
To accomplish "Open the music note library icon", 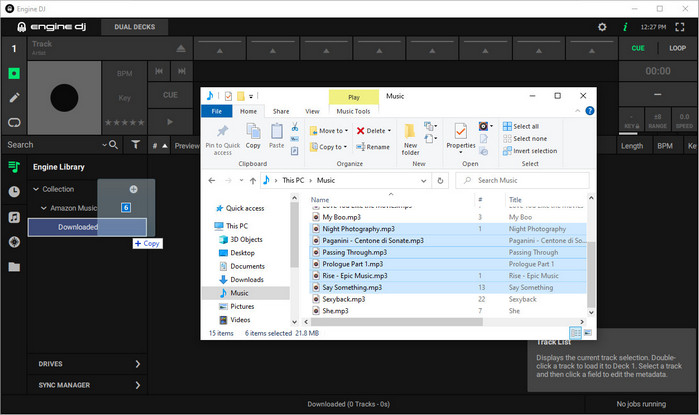I will point(14,217).
